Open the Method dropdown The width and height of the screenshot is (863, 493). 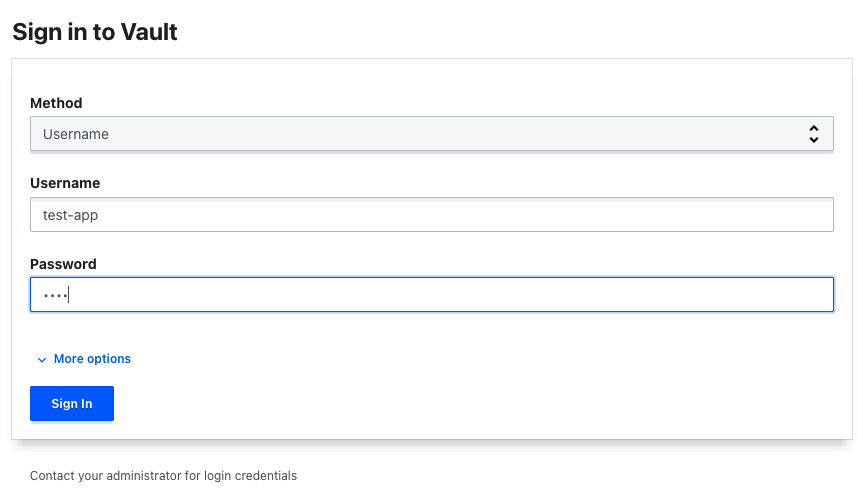click(432, 134)
